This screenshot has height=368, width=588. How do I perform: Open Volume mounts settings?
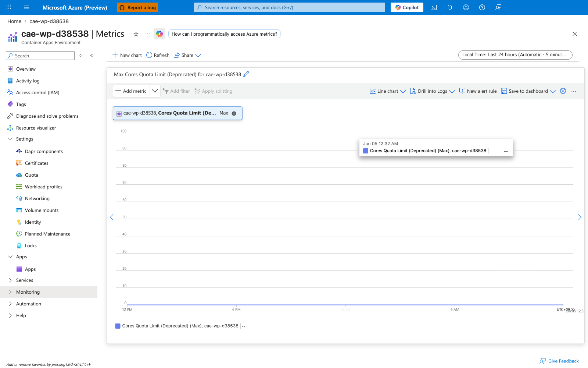[x=42, y=210]
